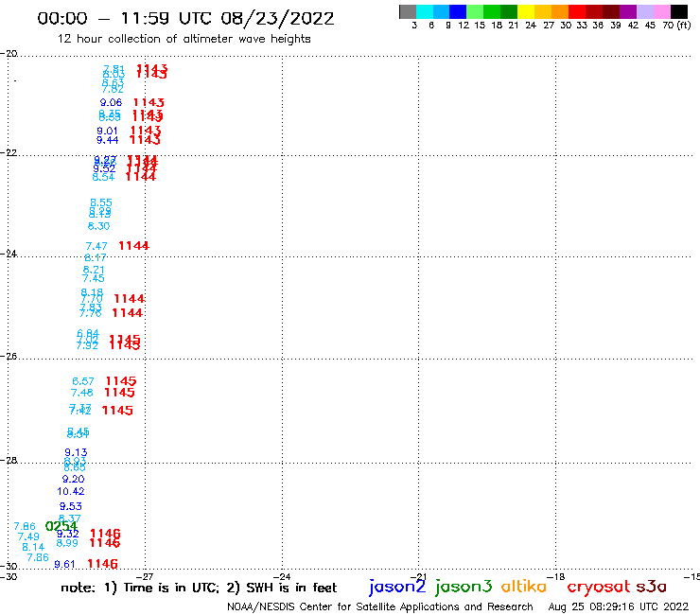Click the 9.01 wave height reading

(x=107, y=131)
